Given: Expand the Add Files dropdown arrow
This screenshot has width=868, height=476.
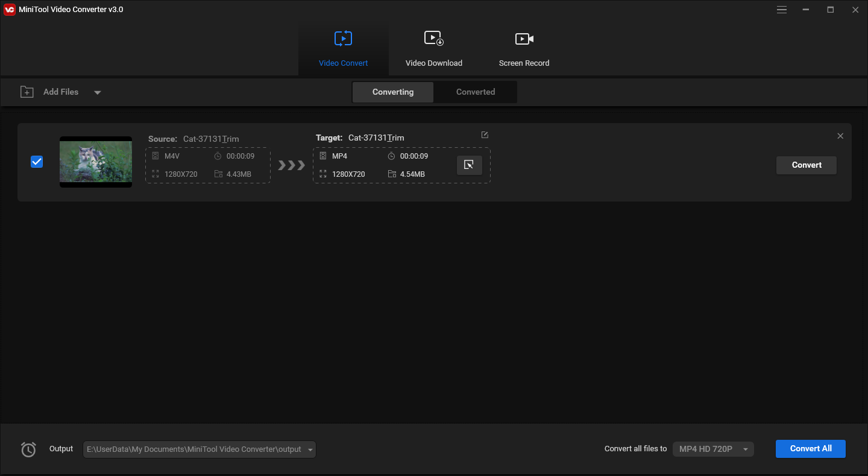Looking at the screenshot, I should (98, 92).
